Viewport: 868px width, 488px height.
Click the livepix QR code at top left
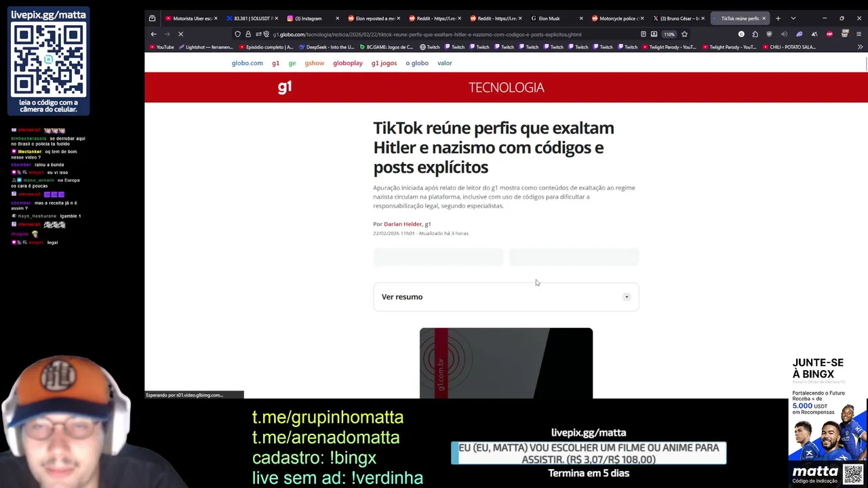coord(49,59)
